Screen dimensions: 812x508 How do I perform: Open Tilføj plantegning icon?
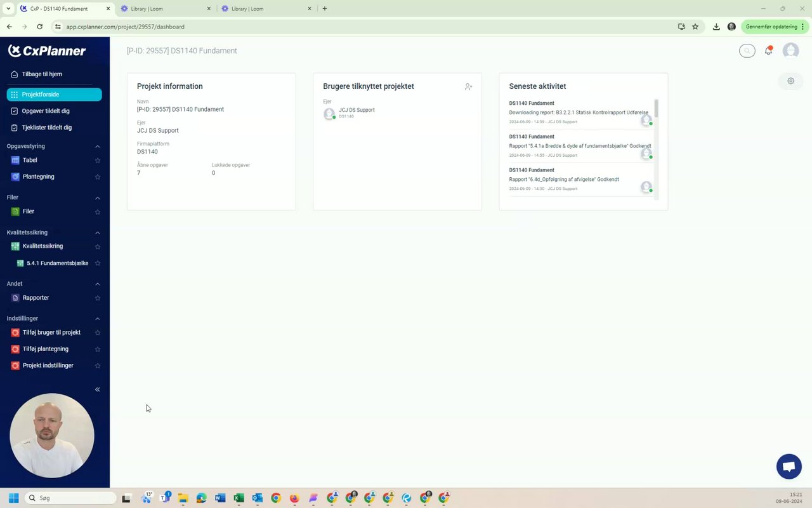coord(15,349)
